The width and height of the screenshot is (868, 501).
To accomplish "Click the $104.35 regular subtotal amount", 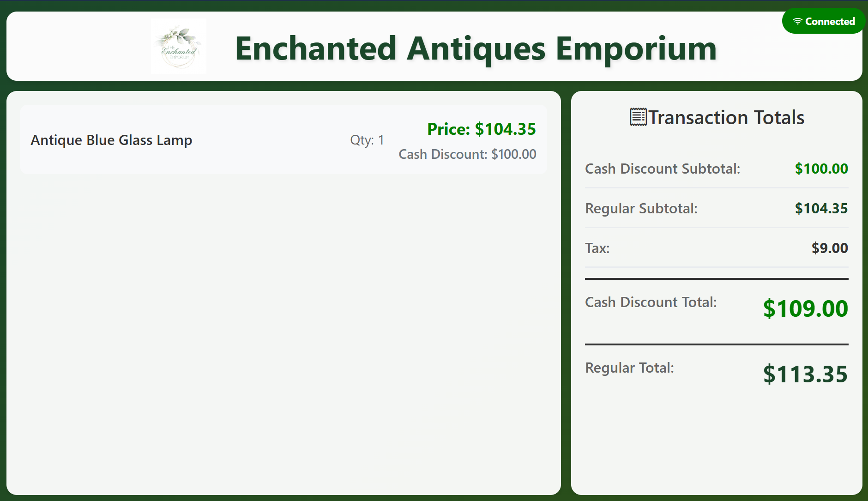I will coord(821,209).
